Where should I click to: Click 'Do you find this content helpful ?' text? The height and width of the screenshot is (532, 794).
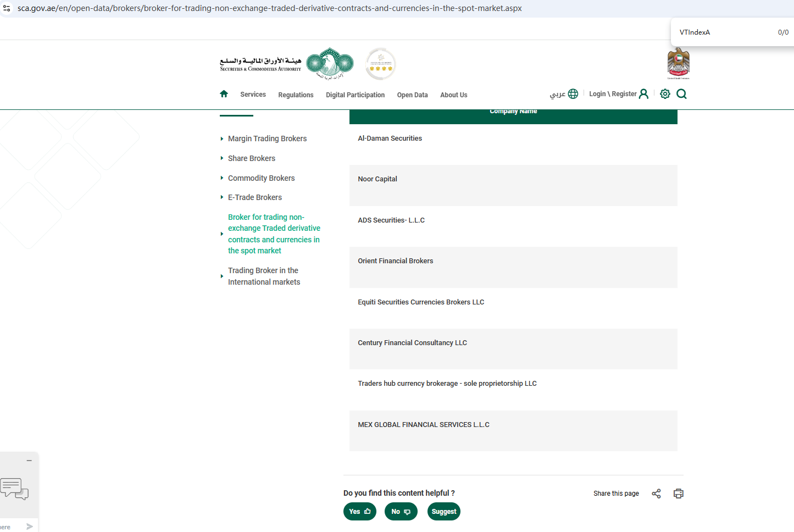pos(399,493)
